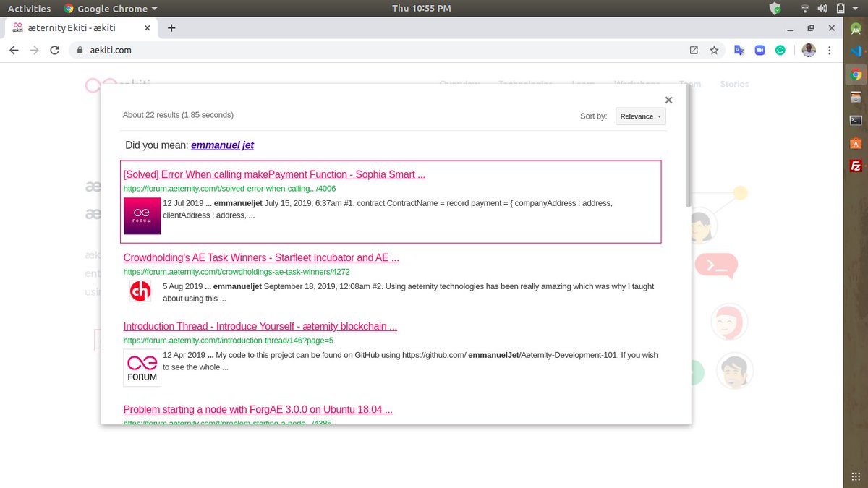This screenshot has height=488, width=868.
Task: Open Google Translate extension
Action: (x=739, y=51)
